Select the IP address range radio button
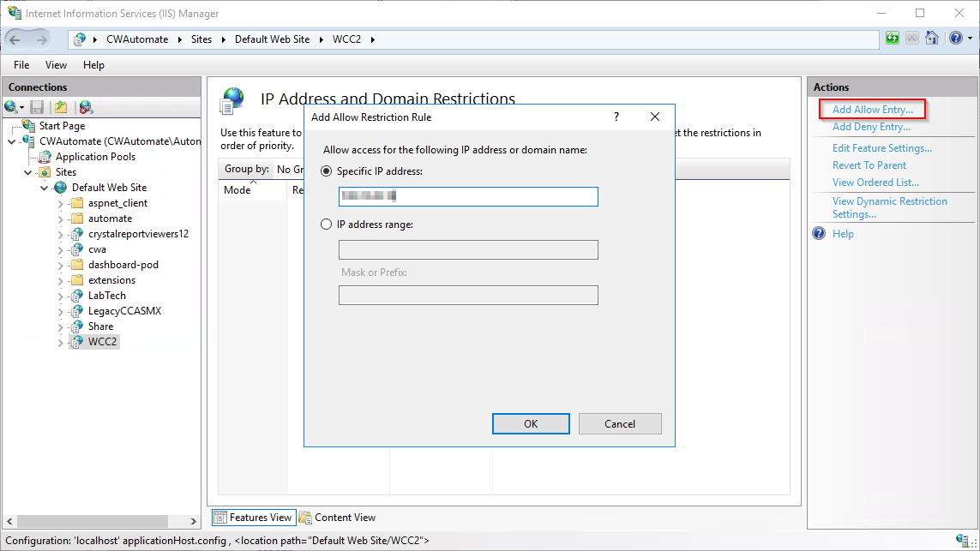 click(x=327, y=225)
